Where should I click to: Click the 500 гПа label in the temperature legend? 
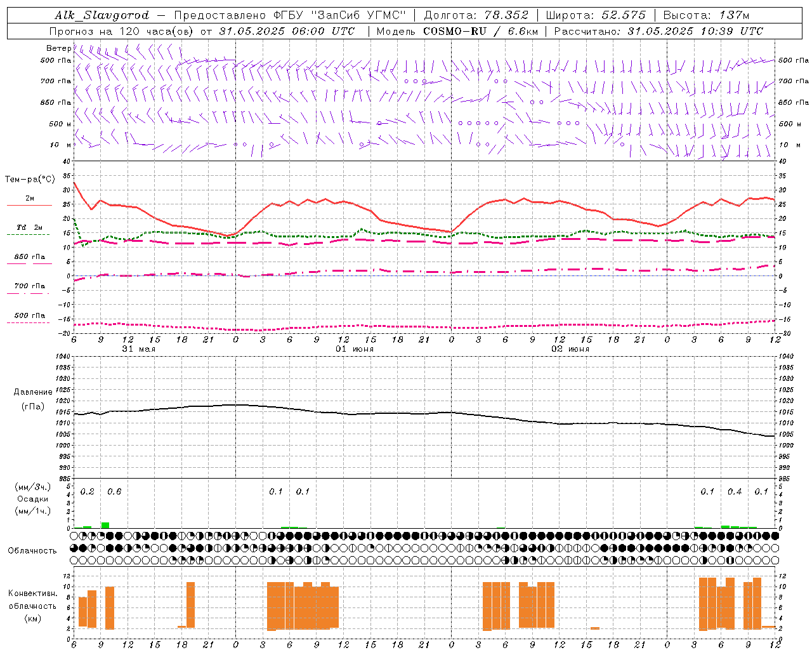click(30, 315)
